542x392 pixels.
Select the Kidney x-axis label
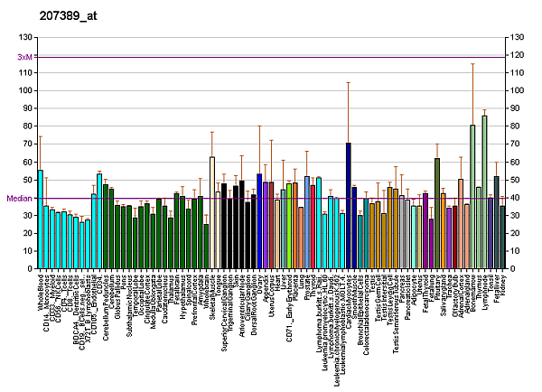click(x=502, y=284)
